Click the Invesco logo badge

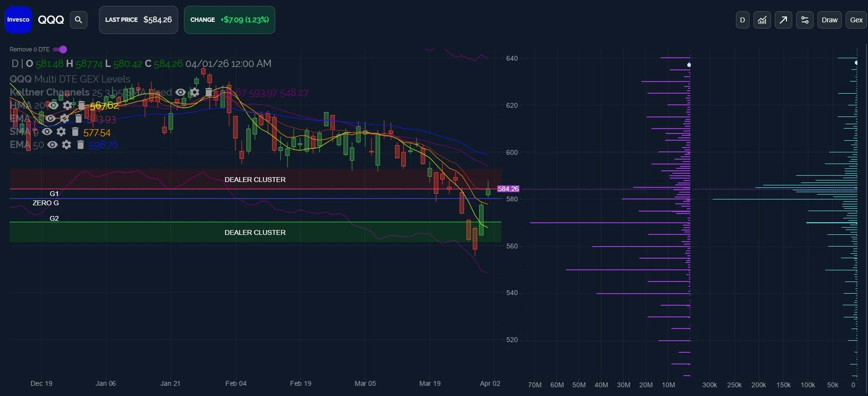pyautogui.click(x=18, y=20)
